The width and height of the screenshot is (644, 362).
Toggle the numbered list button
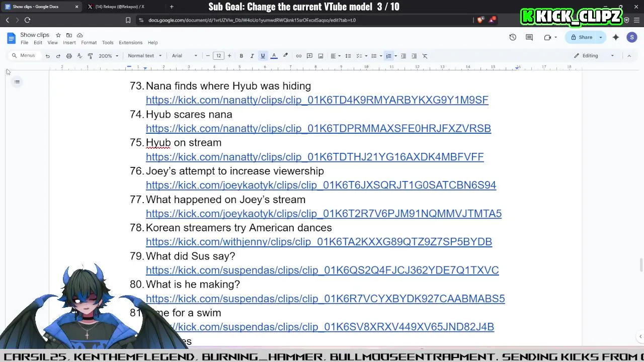(388, 56)
